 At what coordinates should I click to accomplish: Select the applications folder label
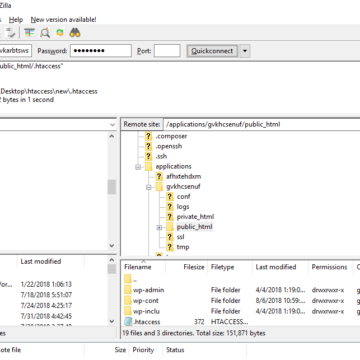click(173, 166)
